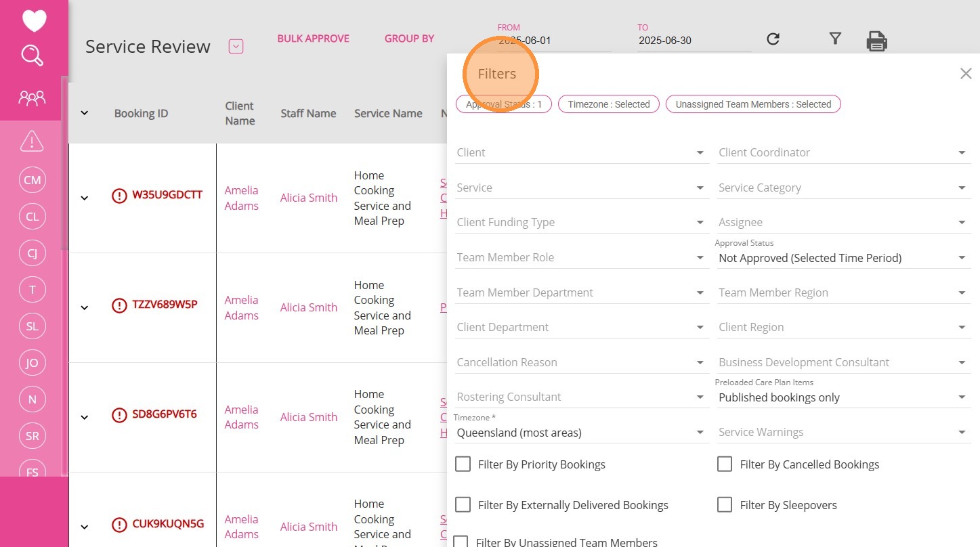
Task: Open the team members sidebar icon
Action: click(x=33, y=98)
